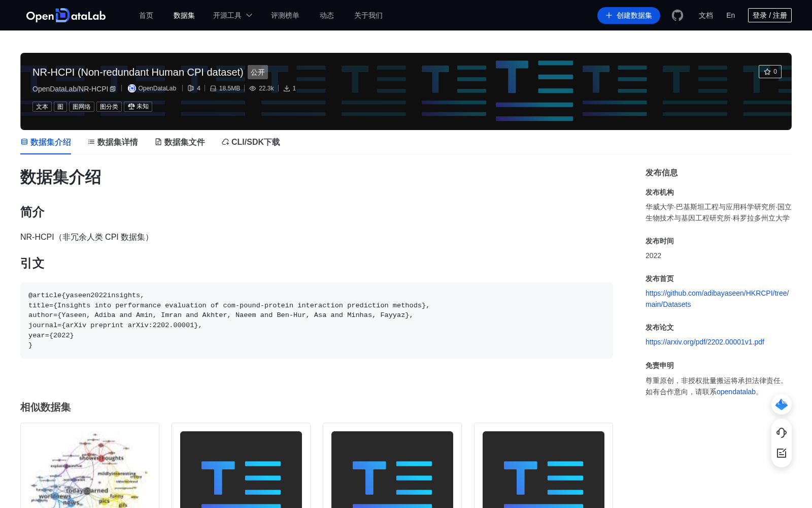This screenshot has width=812, height=508.
Task: Open the arxiv 2202.00001v1.pdf paper link
Action: tap(705, 342)
